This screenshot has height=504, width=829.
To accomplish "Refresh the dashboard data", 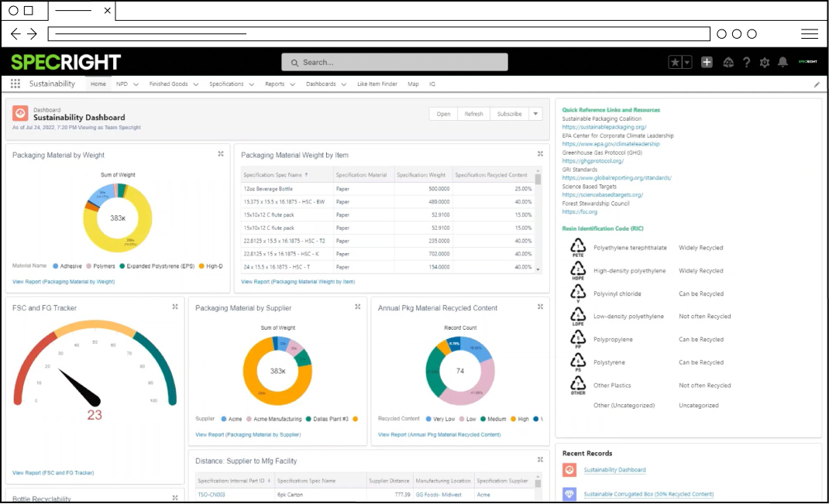I will pyautogui.click(x=474, y=114).
